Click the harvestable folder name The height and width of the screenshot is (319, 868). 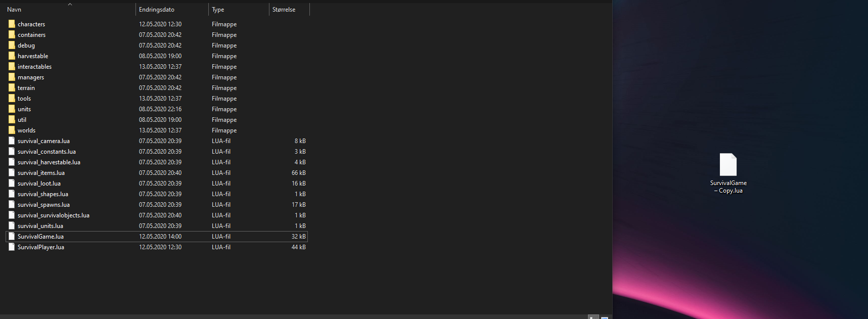coord(33,56)
